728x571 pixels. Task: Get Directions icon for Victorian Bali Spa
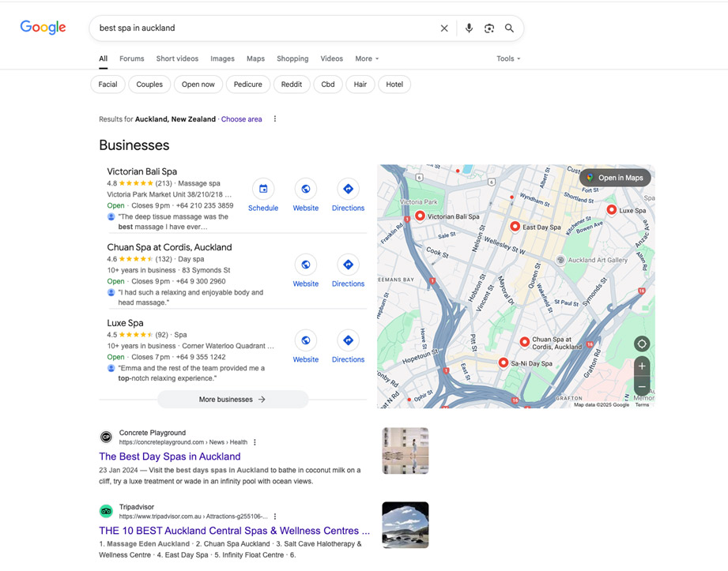pyautogui.click(x=349, y=189)
